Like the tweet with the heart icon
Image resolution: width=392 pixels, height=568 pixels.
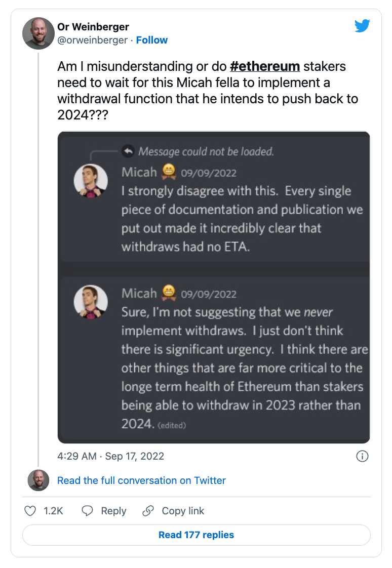point(30,511)
